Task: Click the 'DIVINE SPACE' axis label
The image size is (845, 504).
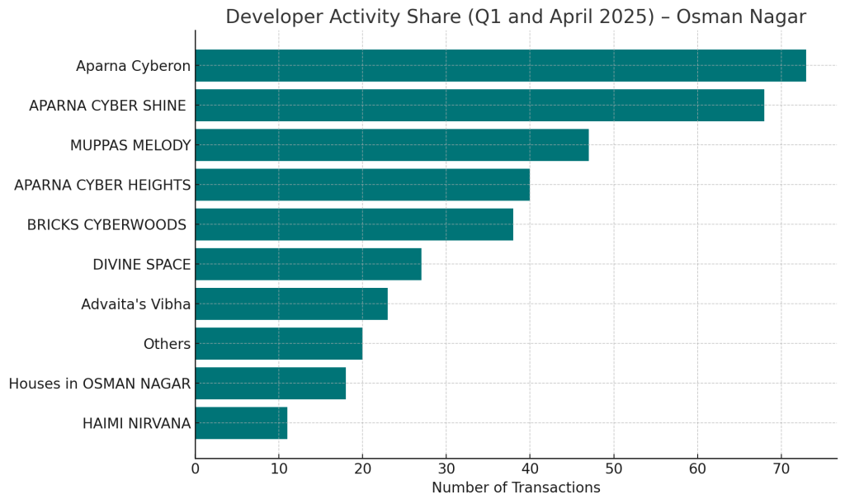Action: (x=142, y=265)
